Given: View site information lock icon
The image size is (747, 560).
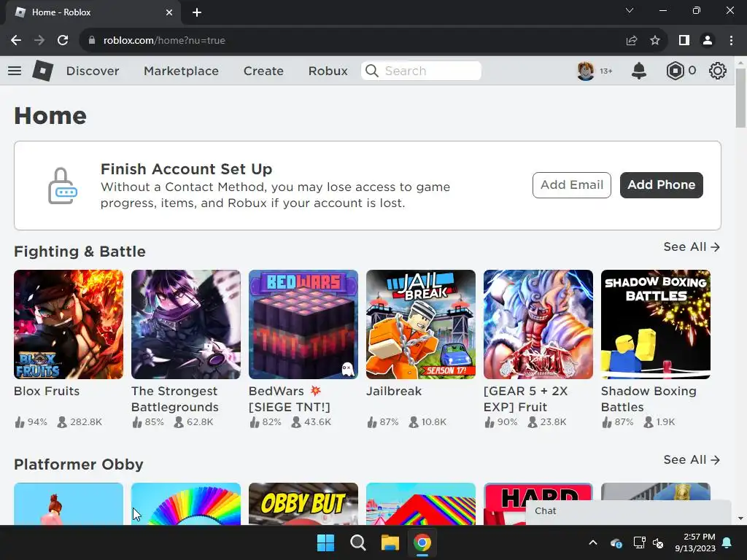Looking at the screenshot, I should 92,41.
